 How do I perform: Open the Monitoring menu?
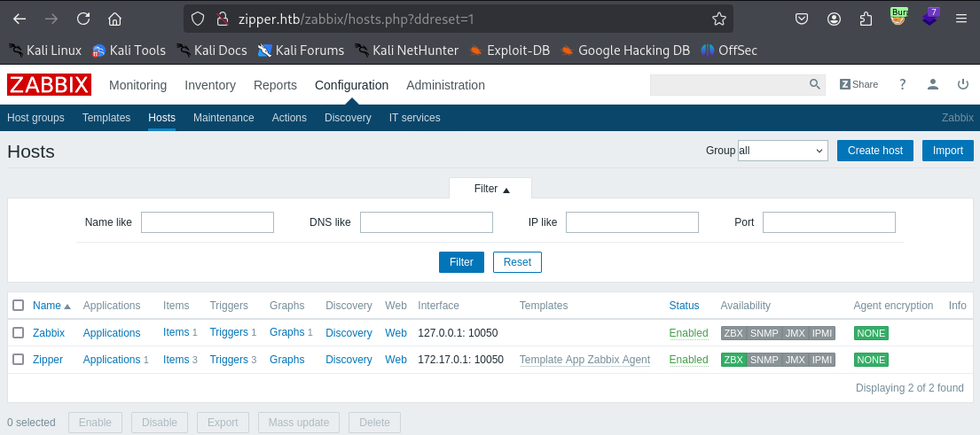(x=137, y=85)
